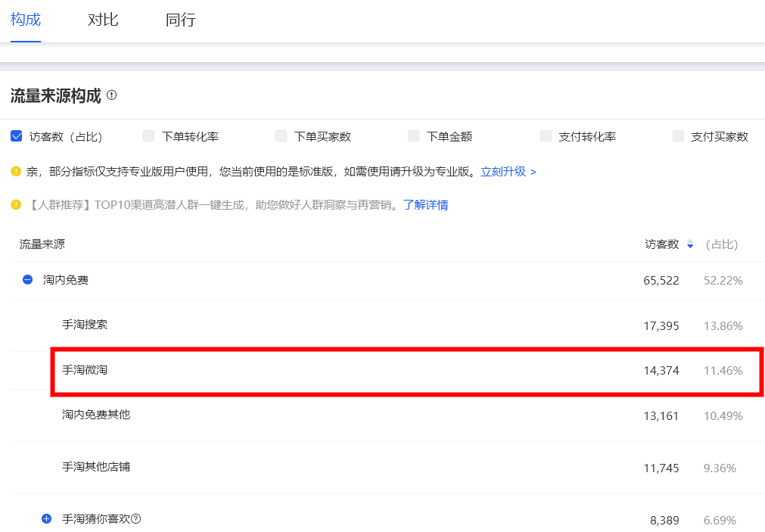Click the yellow warning icon before 亲，部分指标

click(x=16, y=171)
